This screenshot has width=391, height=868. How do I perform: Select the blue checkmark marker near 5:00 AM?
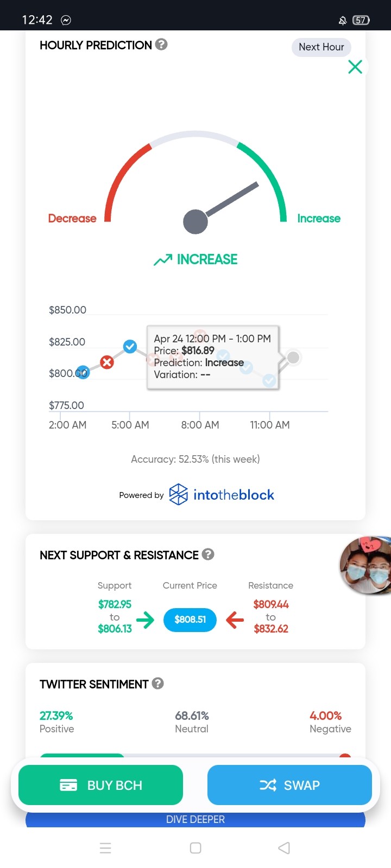tap(130, 346)
